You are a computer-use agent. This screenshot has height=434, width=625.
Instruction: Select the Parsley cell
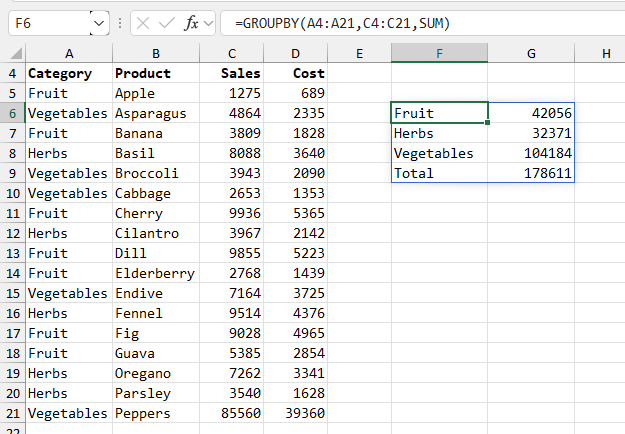coord(156,393)
